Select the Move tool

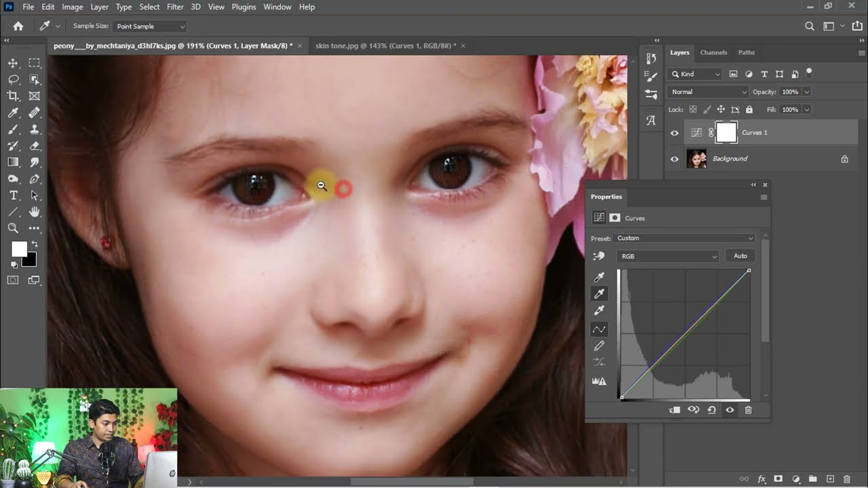(x=13, y=63)
